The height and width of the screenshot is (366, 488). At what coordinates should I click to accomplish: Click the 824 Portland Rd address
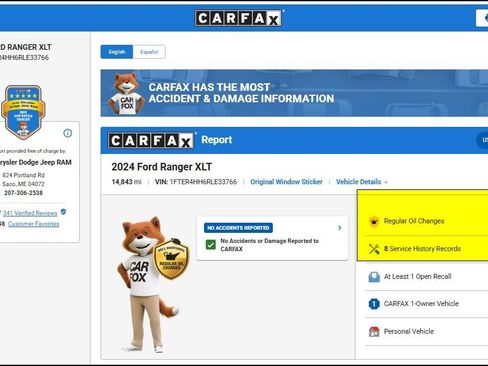point(23,175)
